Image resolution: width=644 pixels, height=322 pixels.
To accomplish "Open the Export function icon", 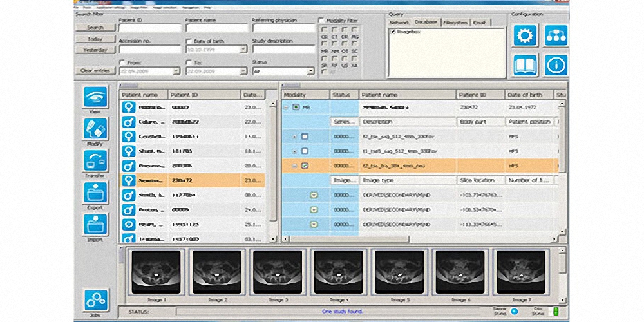I will [x=95, y=193].
